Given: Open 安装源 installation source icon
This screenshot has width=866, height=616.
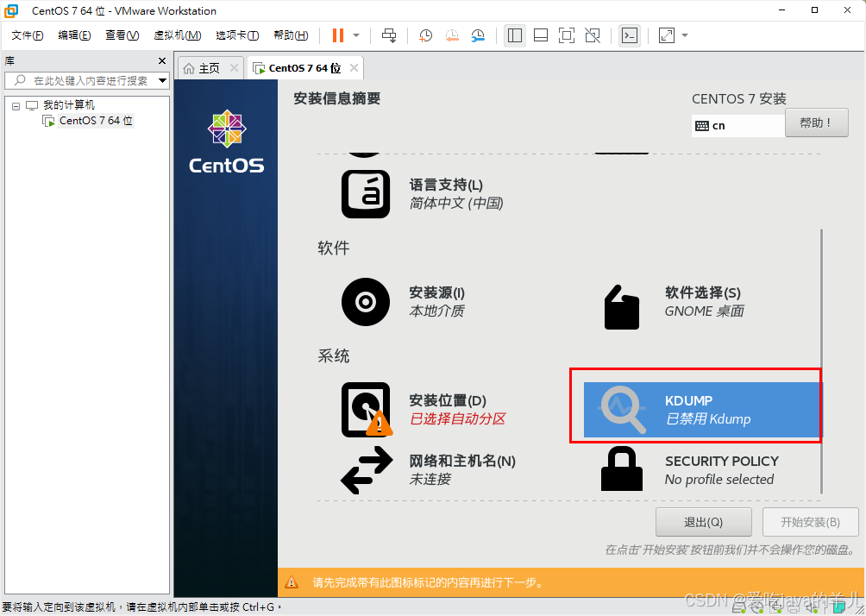Looking at the screenshot, I should point(366,302).
